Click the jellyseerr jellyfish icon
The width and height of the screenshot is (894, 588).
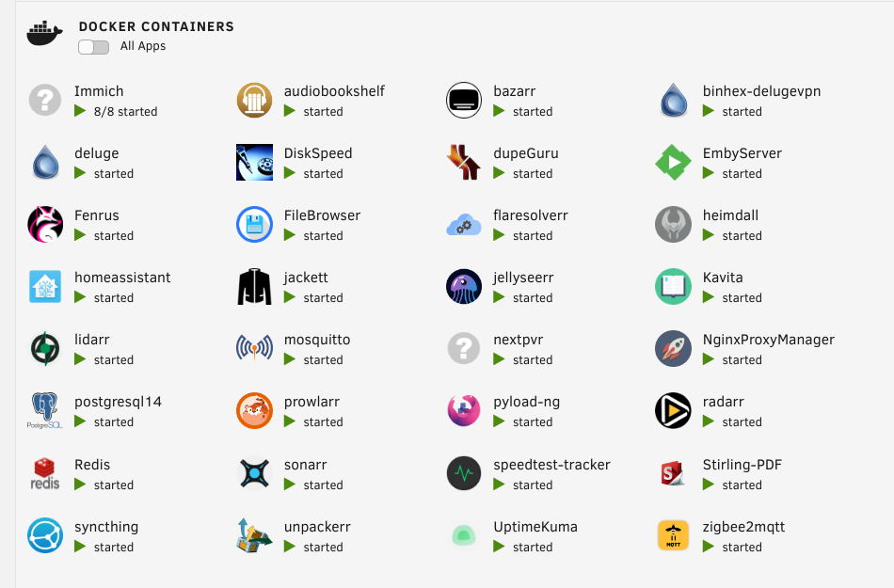(464, 287)
